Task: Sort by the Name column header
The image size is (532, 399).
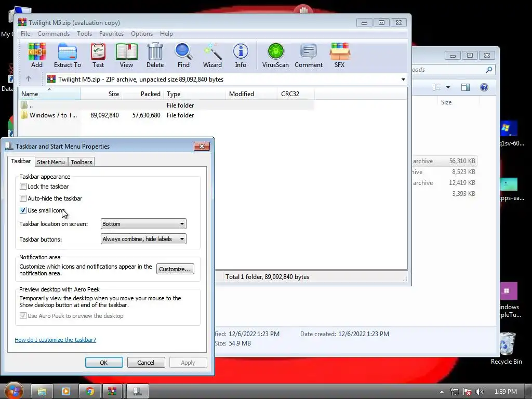Action: 49,94
